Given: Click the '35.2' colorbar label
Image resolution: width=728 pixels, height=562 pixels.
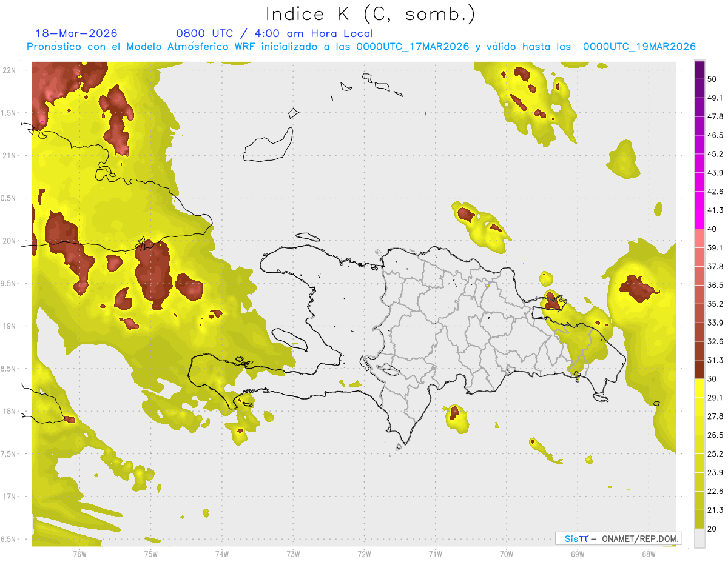Looking at the screenshot, I should [x=715, y=304].
